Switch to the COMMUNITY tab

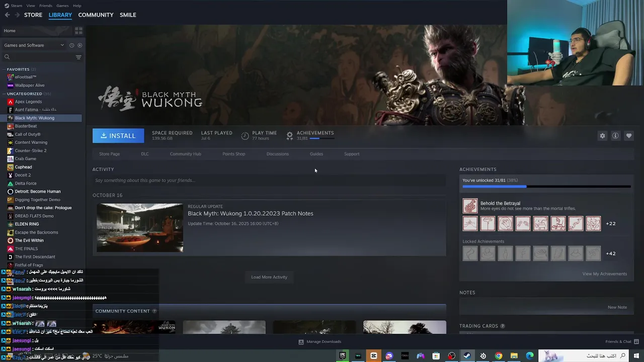96,15
